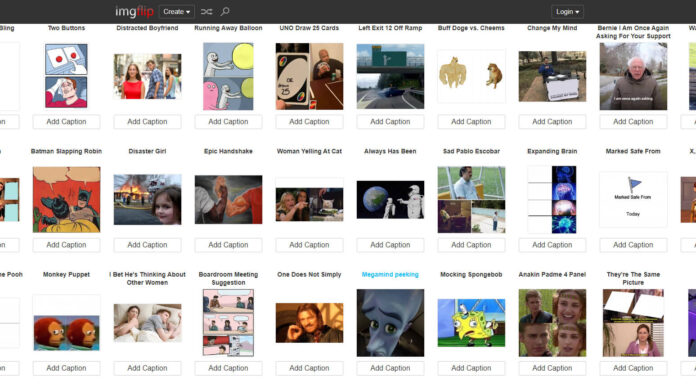Image resolution: width=696 pixels, height=385 pixels.
Task: Click Add Caption under Batman Slapping Robin
Action: [66, 245]
